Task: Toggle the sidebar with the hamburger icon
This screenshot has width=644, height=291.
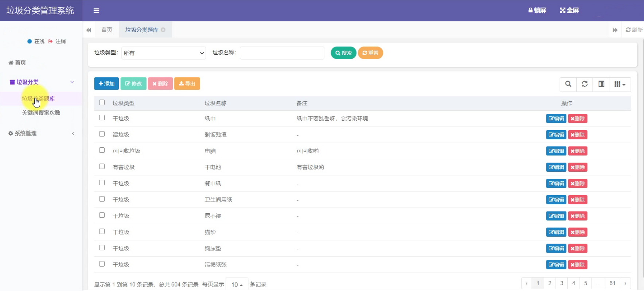Action: coord(96,11)
